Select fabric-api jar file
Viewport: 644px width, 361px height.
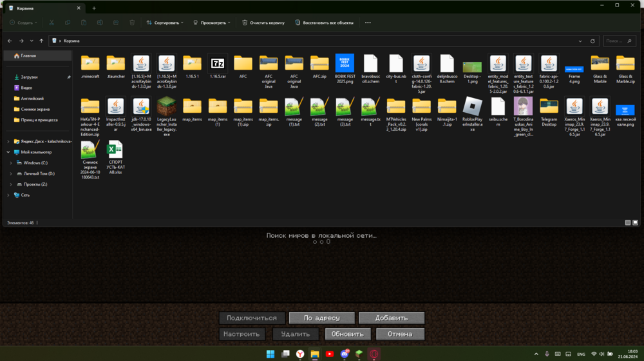[x=549, y=72]
